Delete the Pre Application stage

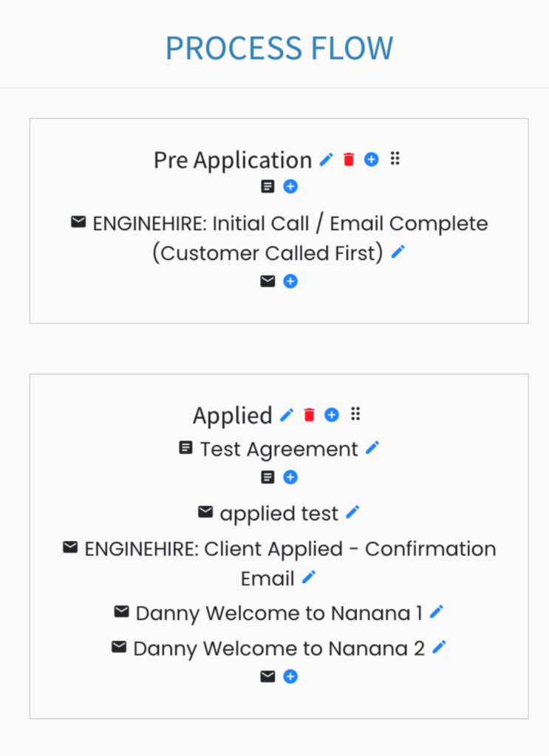348,159
